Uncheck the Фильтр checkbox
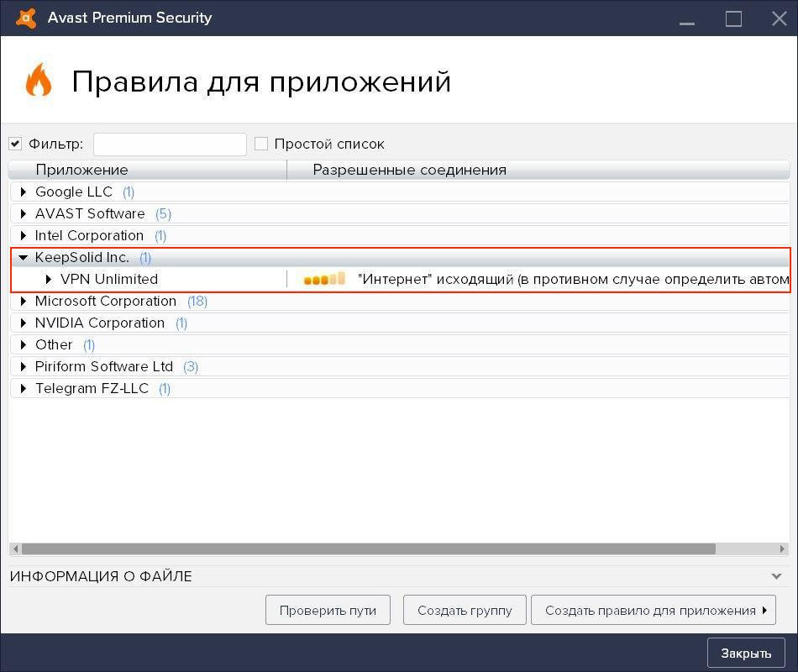The width and height of the screenshot is (798, 672). coord(15,144)
